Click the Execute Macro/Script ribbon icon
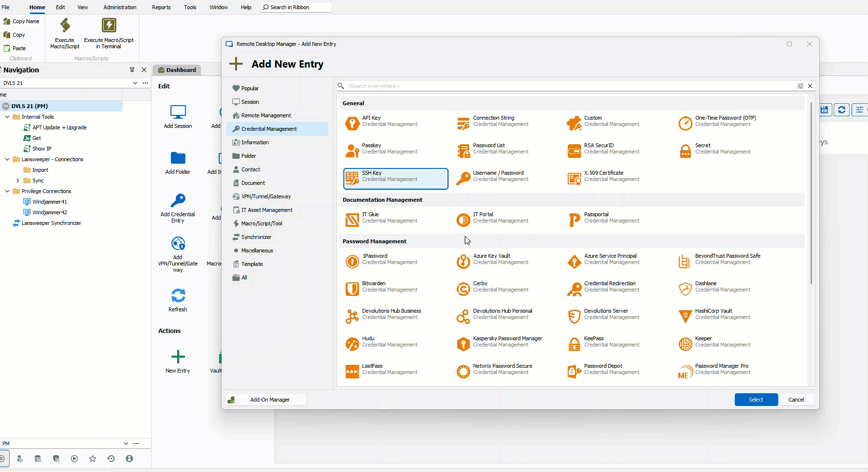This screenshot has width=868, height=472. 65,26
